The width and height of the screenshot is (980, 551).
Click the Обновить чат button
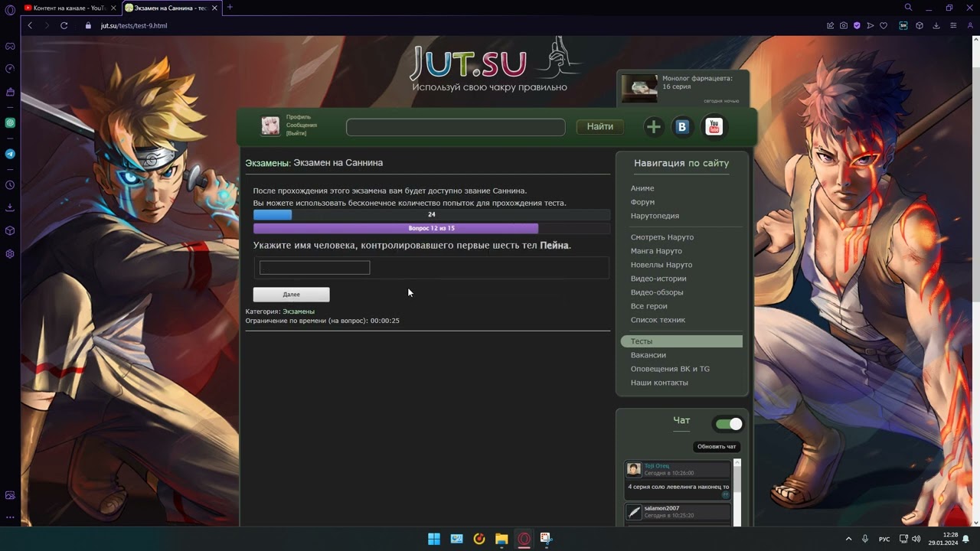click(x=717, y=447)
